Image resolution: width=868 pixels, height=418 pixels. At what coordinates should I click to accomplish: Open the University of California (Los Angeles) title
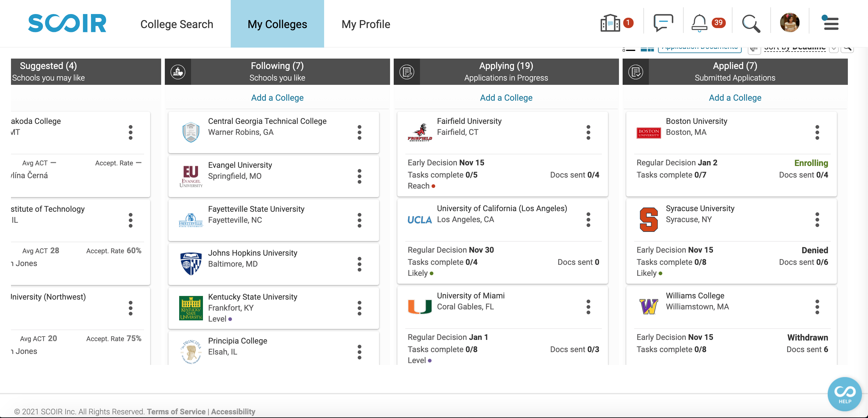point(502,208)
